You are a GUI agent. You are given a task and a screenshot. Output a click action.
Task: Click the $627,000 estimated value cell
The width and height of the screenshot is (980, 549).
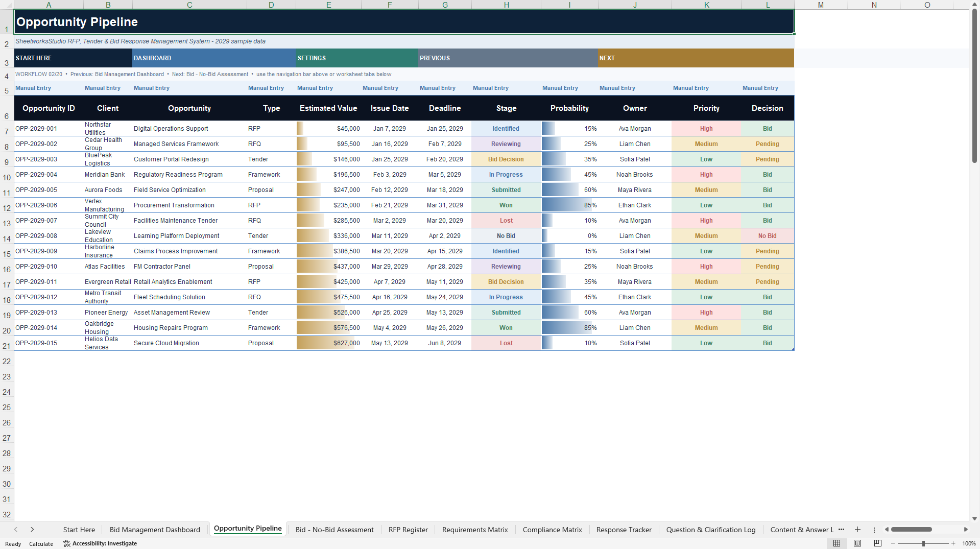point(328,343)
